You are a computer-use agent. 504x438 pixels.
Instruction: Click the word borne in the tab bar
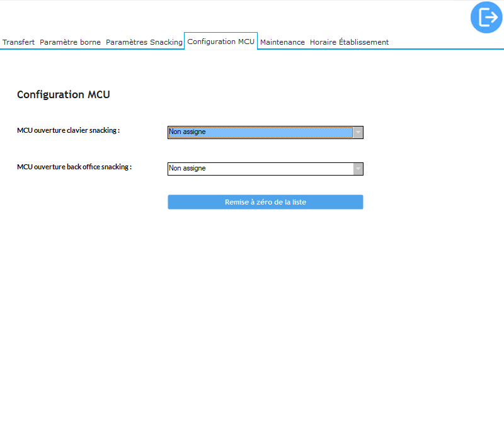point(89,42)
